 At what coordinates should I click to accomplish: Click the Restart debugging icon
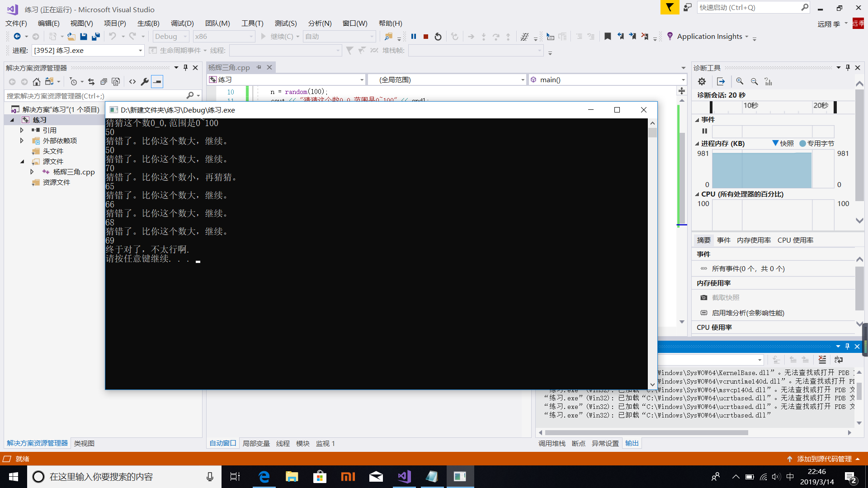coord(438,37)
